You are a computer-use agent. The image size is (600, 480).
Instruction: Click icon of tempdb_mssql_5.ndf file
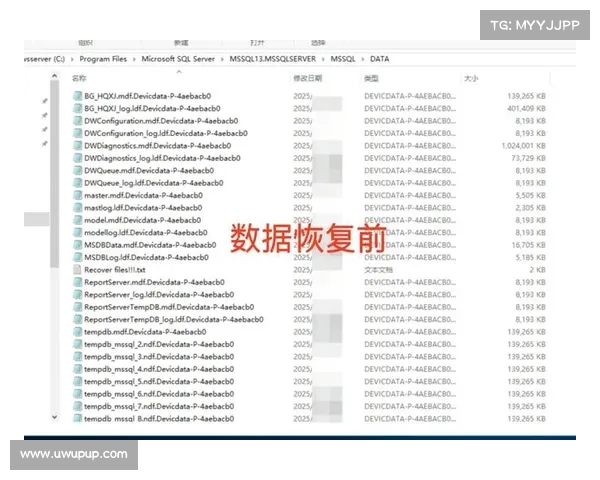[78, 381]
